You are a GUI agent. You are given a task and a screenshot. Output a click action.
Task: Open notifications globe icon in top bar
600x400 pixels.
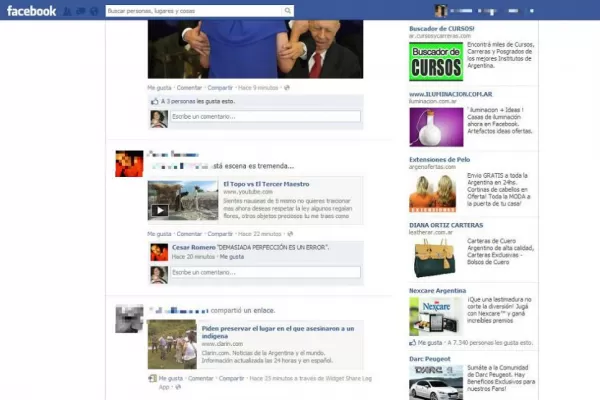(94, 11)
